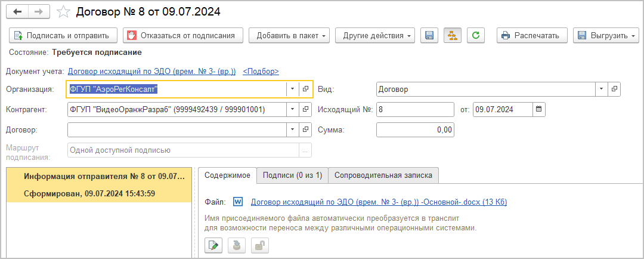The height and width of the screenshot is (259, 644).
Task: Click the edit file pencil icon
Action: coord(213,245)
